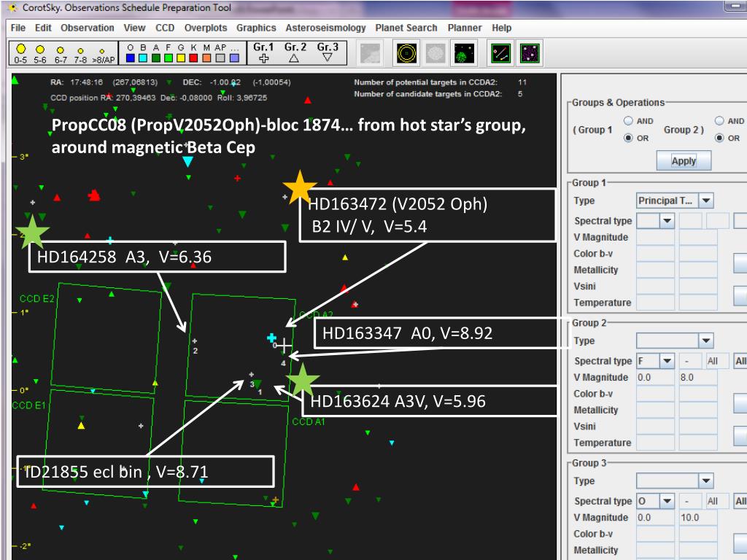Click the 0-5 magnitude circle icon
The height and width of the screenshot is (560, 747).
(x=20, y=49)
